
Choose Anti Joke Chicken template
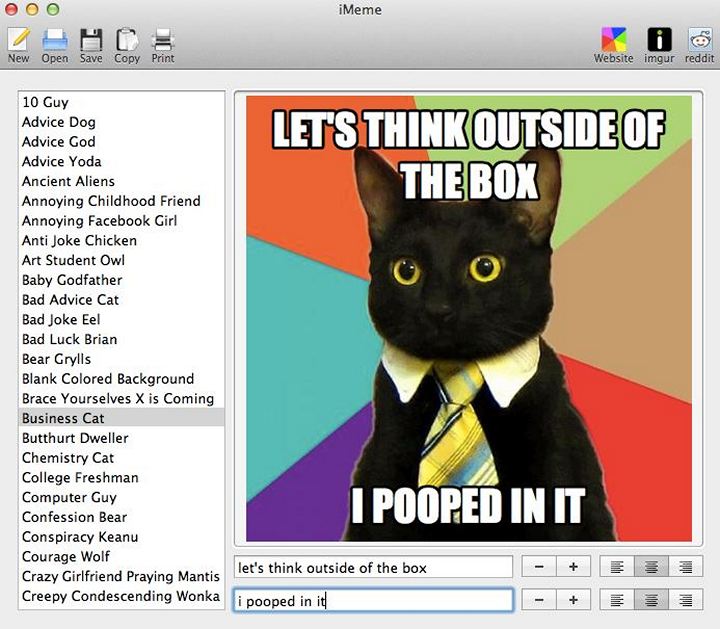122,240
